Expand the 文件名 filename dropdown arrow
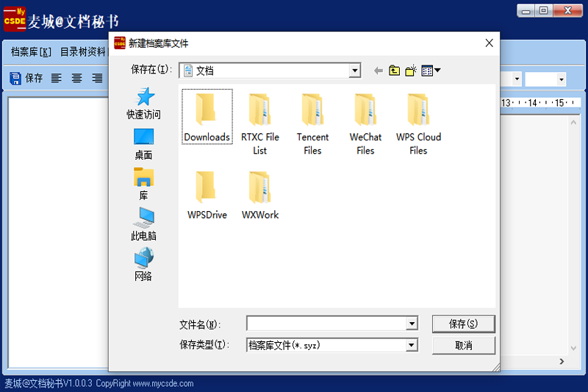 [x=412, y=324]
